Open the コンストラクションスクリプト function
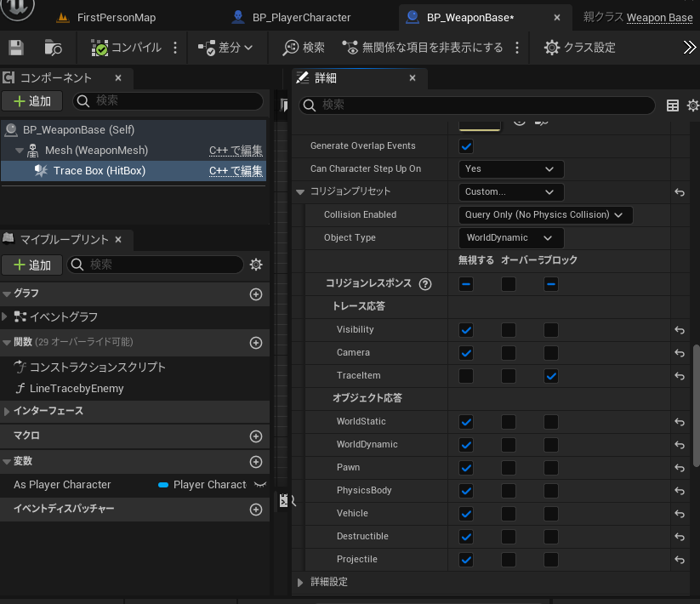The height and width of the screenshot is (604, 700). 97,367
